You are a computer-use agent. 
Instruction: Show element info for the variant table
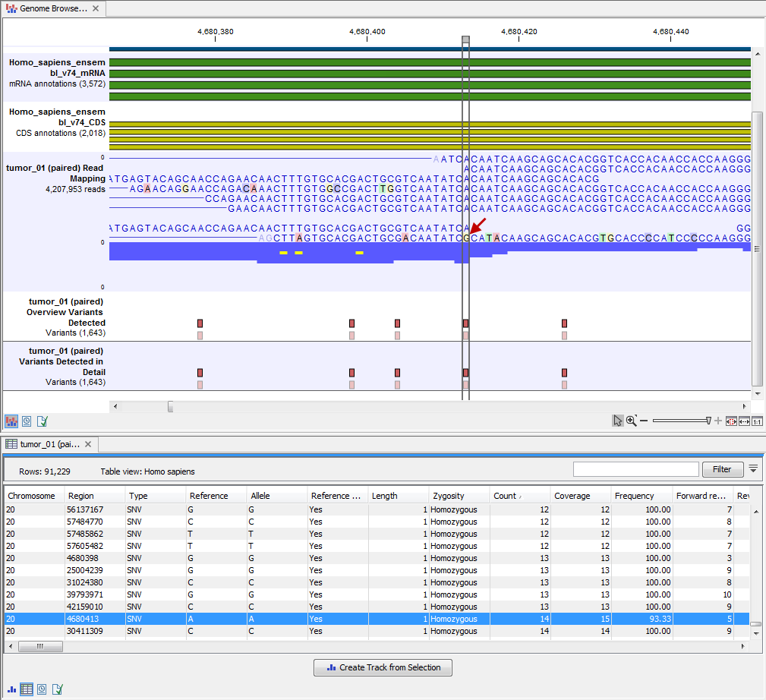tap(56, 689)
